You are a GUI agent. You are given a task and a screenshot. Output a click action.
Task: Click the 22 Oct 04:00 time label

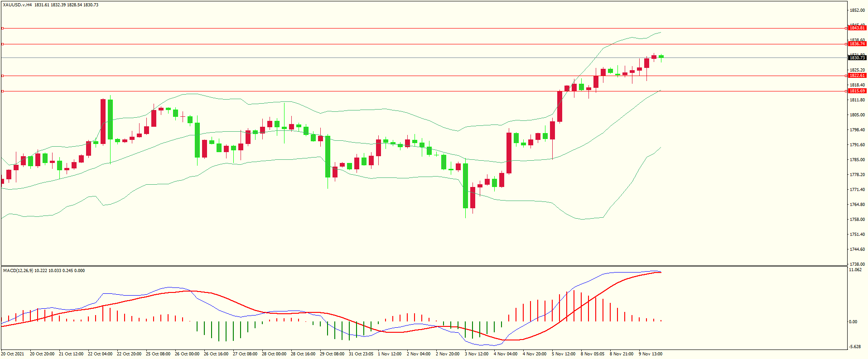pyautogui.click(x=100, y=354)
